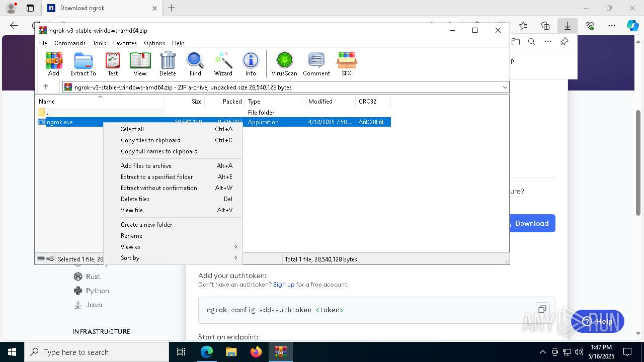644x362 pixels.
Task: Go up one folder level arrow
Action: point(46,87)
